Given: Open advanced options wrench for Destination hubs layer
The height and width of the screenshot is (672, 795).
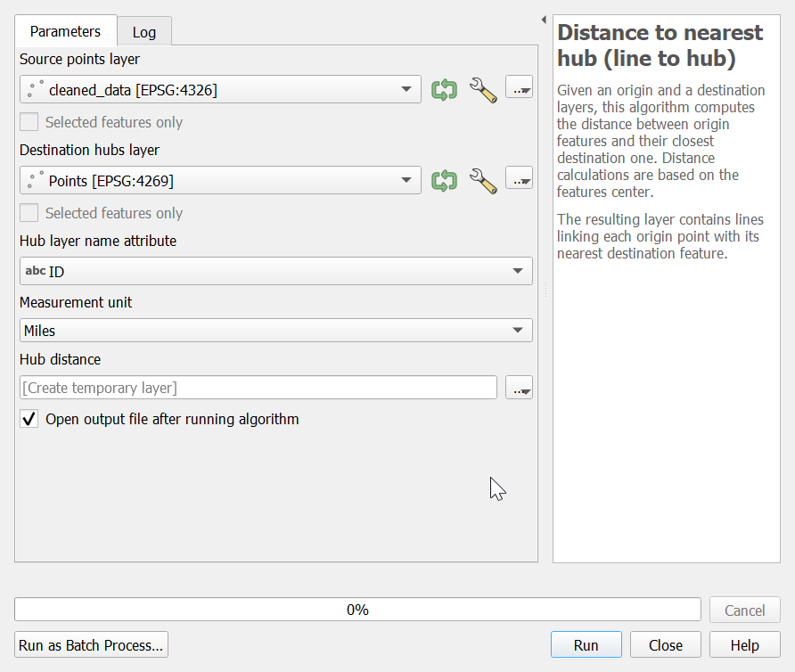Looking at the screenshot, I should click(483, 181).
